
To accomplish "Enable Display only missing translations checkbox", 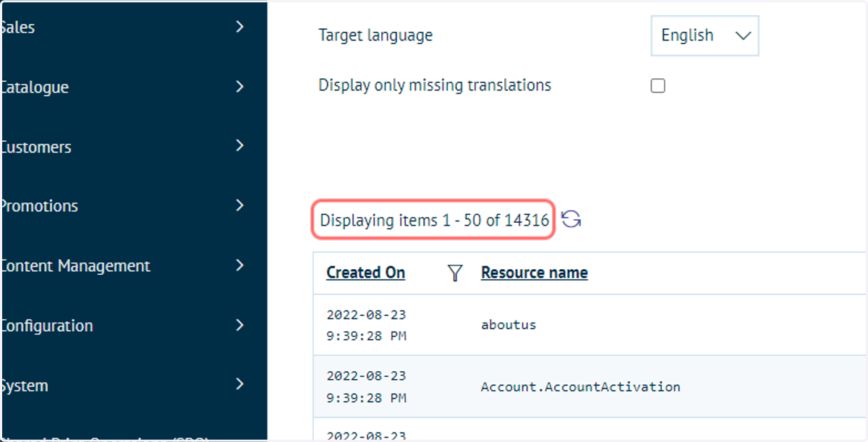I will tap(658, 86).
